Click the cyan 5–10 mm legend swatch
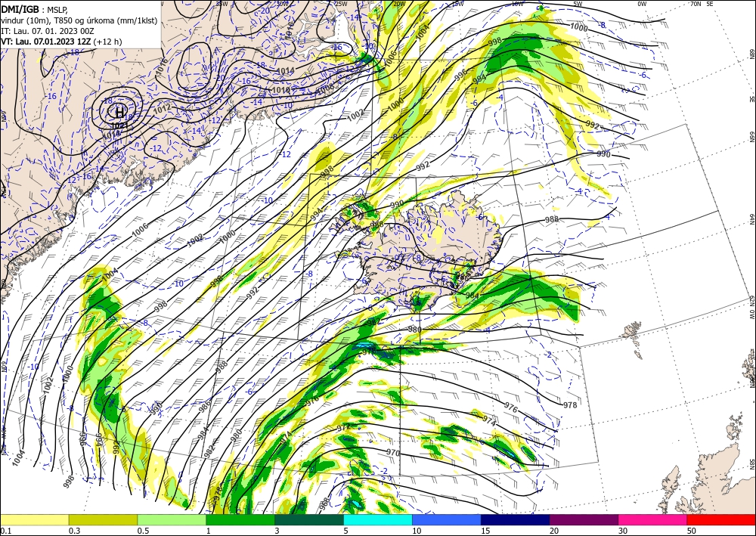Image resolution: width=756 pixels, height=536 pixels. [x=378, y=519]
